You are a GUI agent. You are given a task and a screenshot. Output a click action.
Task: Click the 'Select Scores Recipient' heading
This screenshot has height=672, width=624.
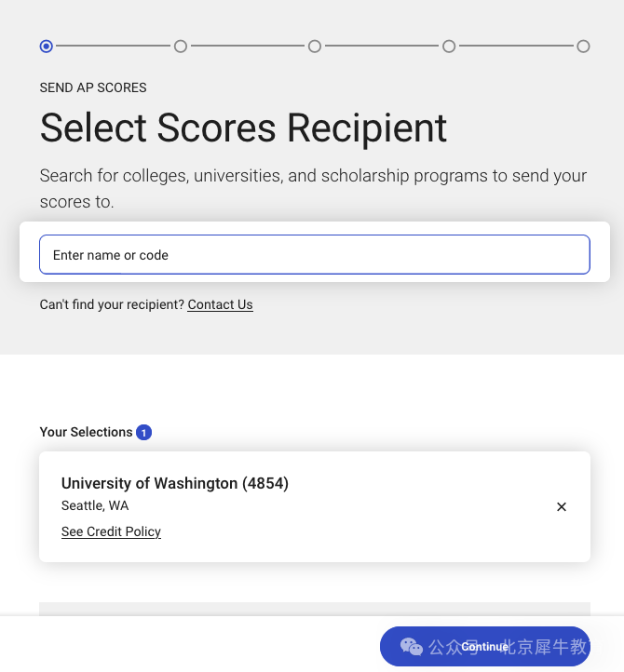pyautogui.click(x=243, y=128)
